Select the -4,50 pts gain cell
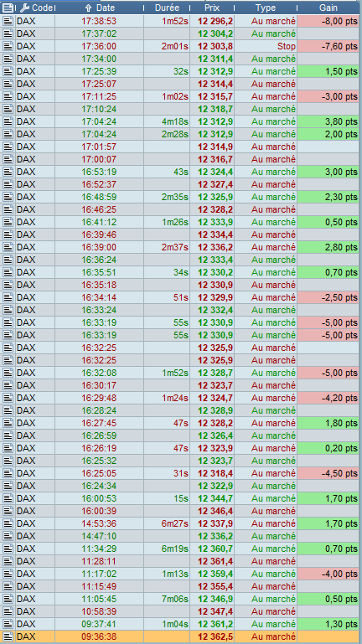This screenshot has height=644, width=362. pos(328,473)
